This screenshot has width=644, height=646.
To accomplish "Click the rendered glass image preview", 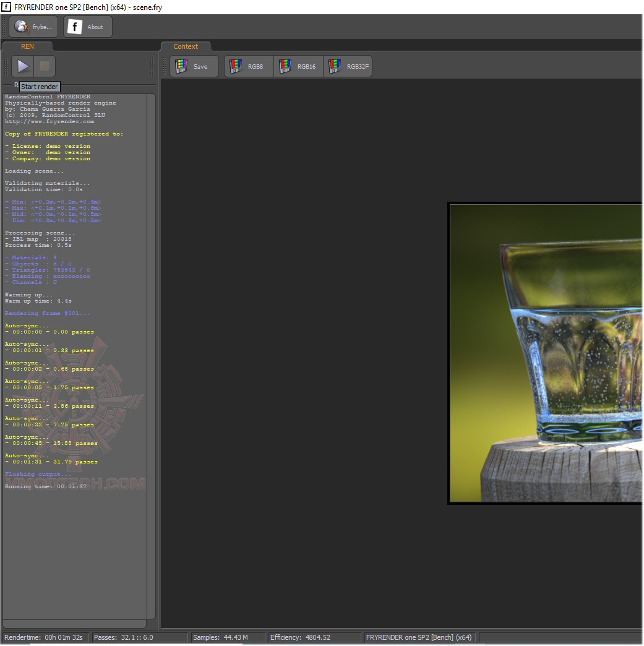I will 546,353.
